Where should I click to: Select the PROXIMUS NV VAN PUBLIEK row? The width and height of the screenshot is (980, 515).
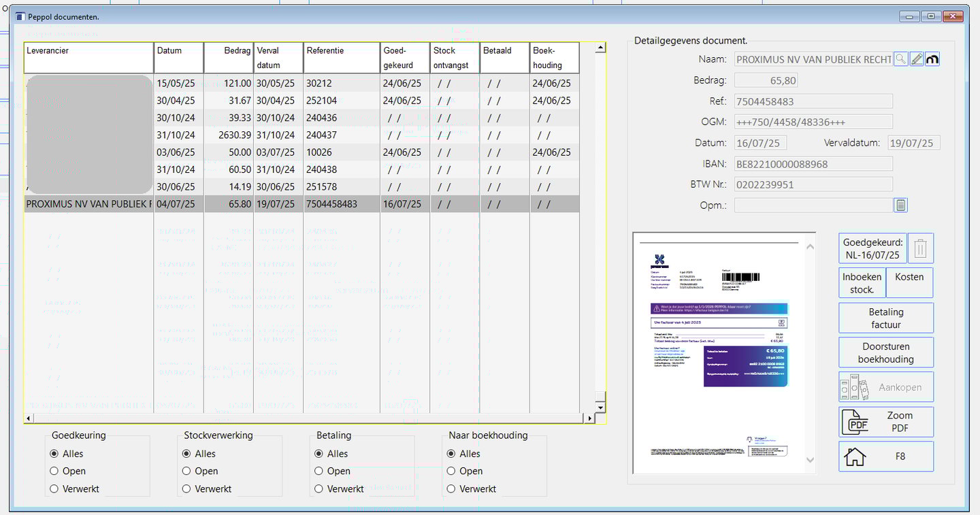click(x=301, y=204)
